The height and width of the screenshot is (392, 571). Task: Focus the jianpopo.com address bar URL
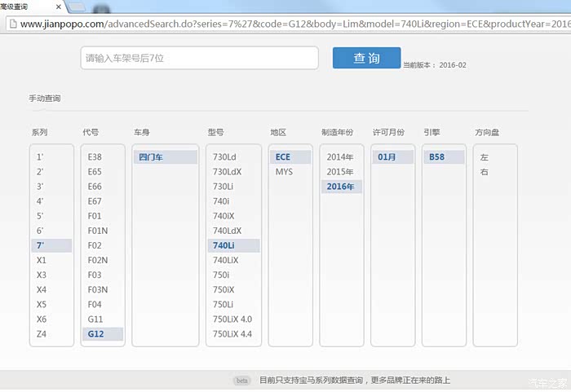[285, 24]
